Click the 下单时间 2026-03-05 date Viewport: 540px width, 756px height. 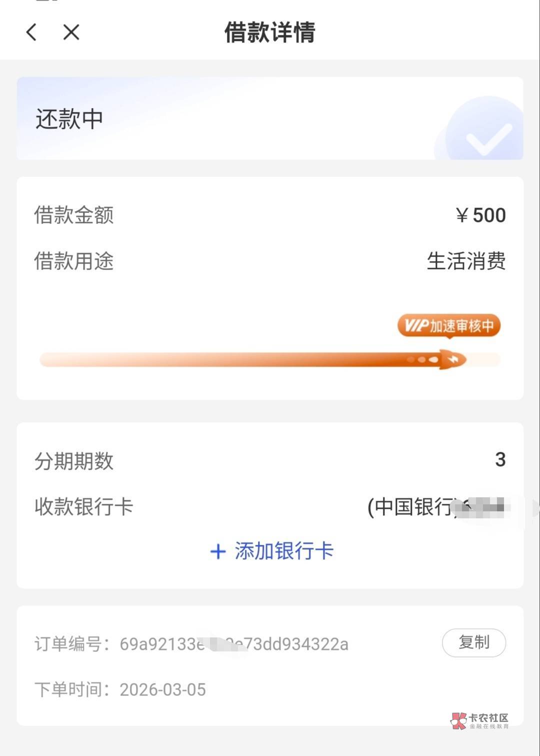(162, 689)
